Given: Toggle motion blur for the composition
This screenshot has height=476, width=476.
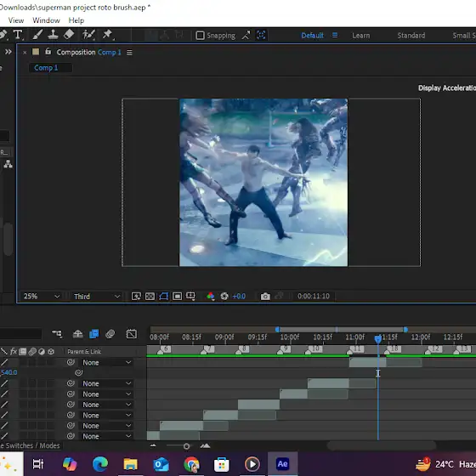Looking at the screenshot, I should point(110,334).
